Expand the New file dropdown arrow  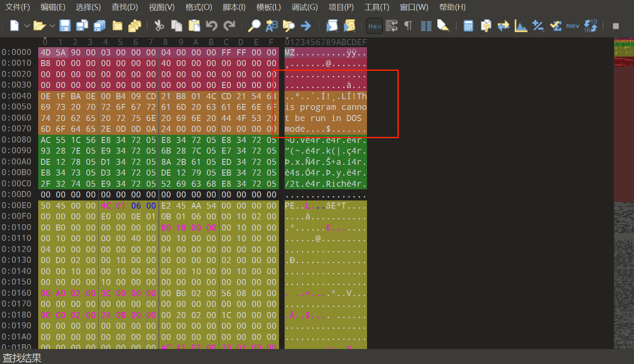[x=27, y=26]
